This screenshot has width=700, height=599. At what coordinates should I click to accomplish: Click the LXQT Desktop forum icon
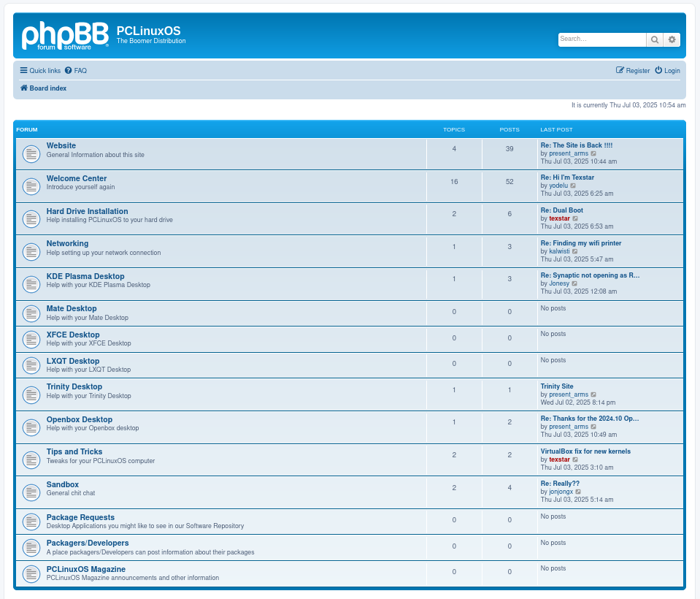pyautogui.click(x=31, y=366)
